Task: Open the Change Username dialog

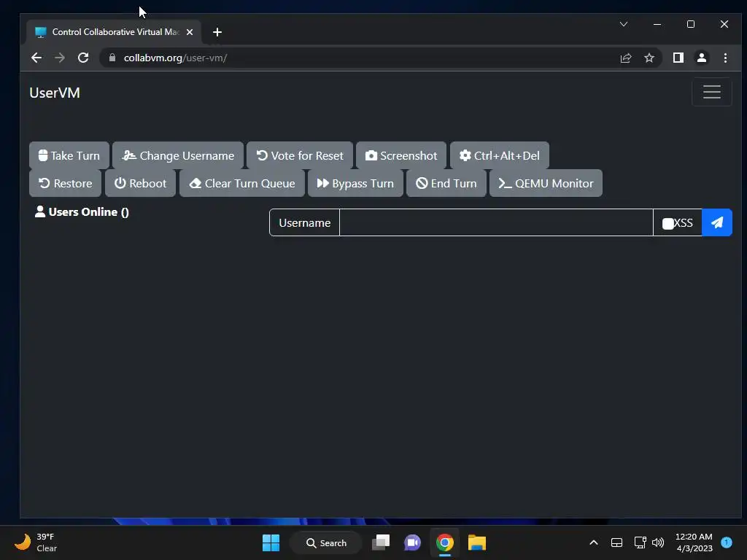Action: [x=178, y=156]
